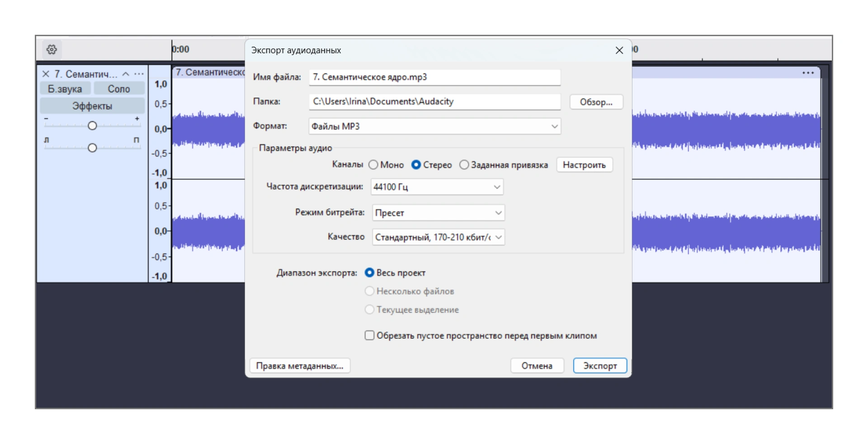Open clip options ellipsis on the right

[x=808, y=73]
